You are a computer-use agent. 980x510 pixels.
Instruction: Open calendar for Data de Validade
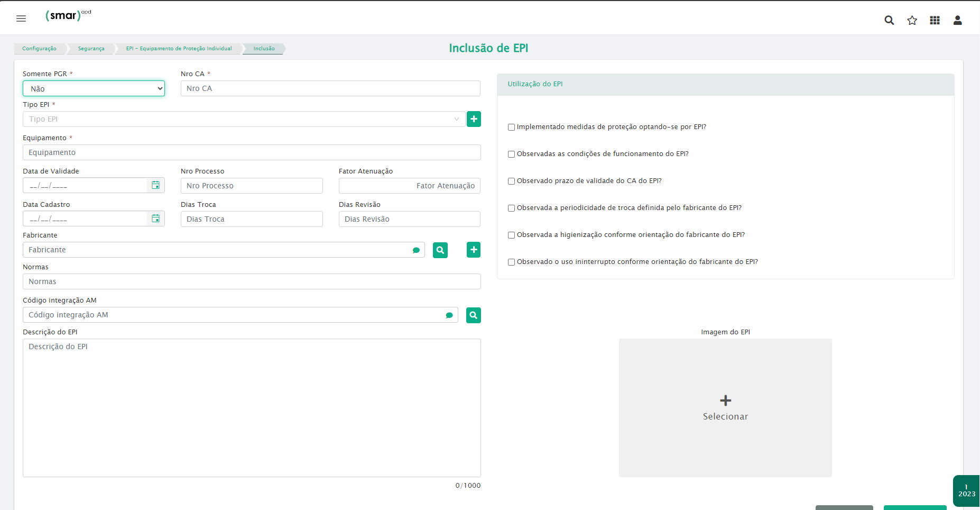[x=155, y=185]
